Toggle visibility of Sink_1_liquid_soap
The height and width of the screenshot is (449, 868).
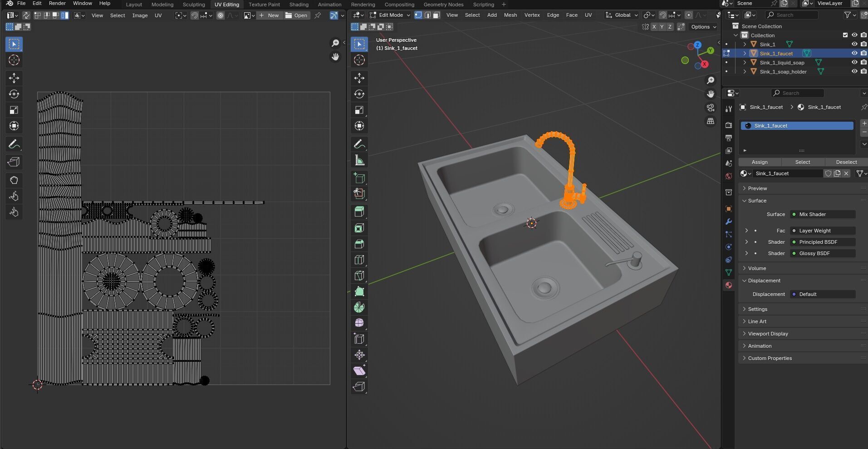click(854, 63)
